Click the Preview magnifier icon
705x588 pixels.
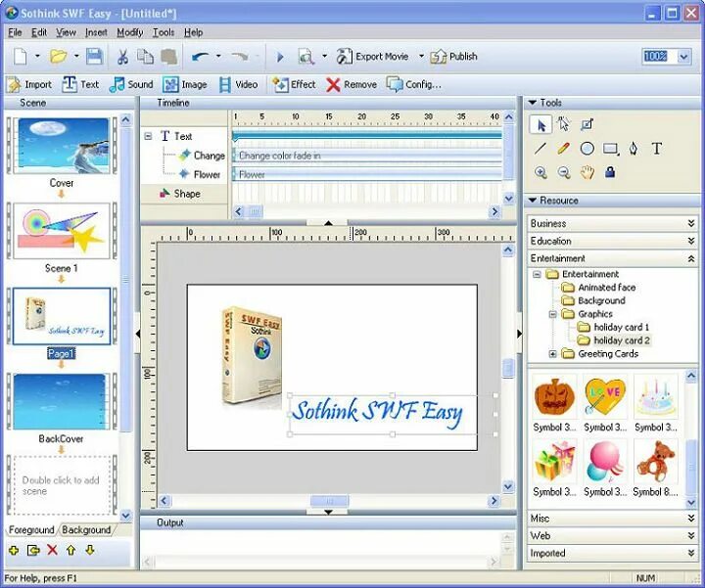[306, 57]
